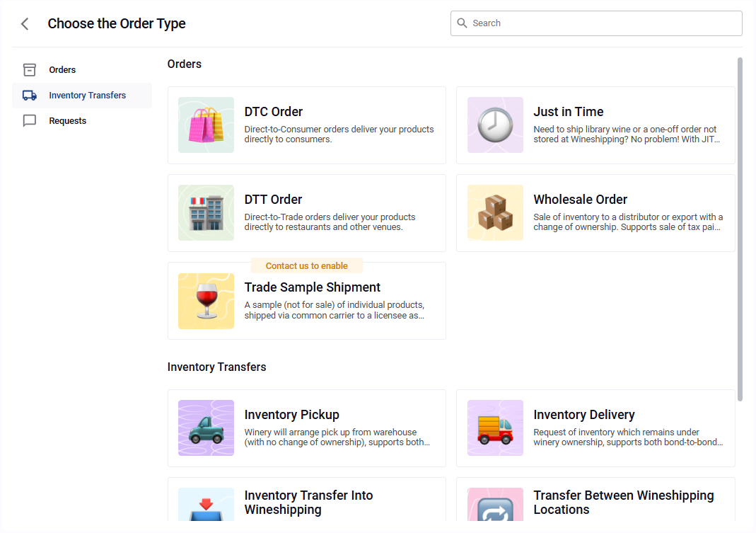Screen dimensions: 756x533
Task: Click the cardboard boxes Wholesale Order icon
Action: 495,213
